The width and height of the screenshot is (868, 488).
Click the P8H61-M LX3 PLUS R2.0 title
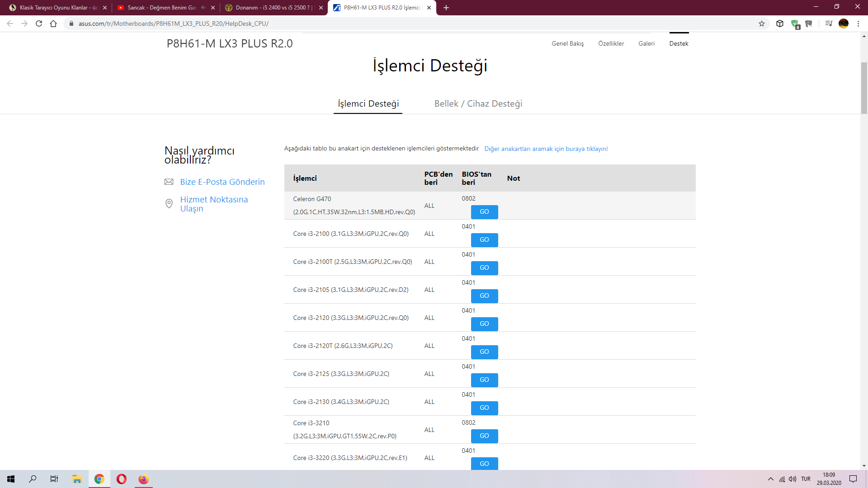click(x=230, y=43)
